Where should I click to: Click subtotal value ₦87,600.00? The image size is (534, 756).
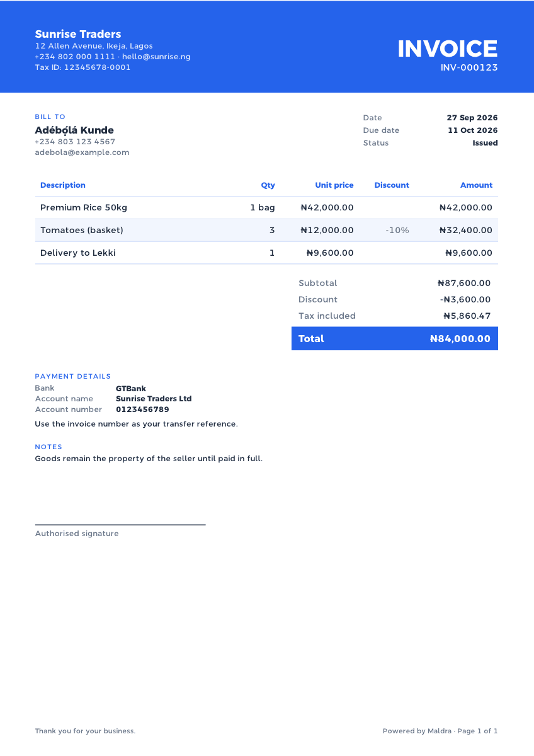(x=464, y=283)
